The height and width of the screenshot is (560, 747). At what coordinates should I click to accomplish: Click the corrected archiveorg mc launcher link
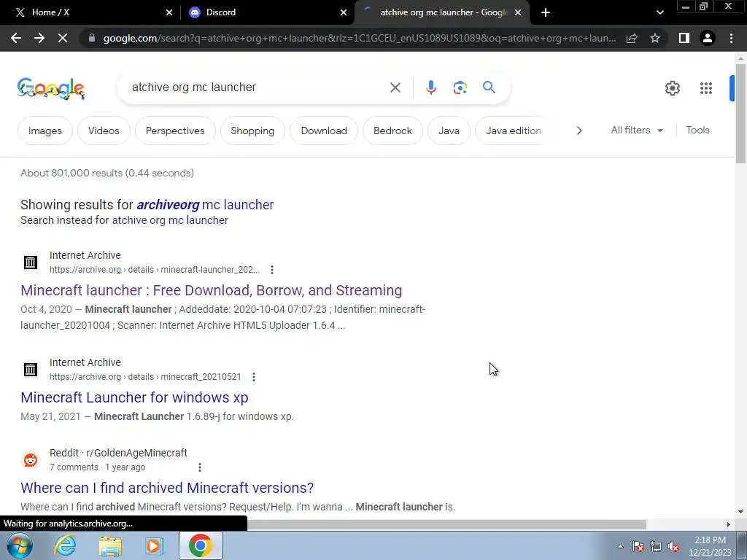tap(205, 205)
